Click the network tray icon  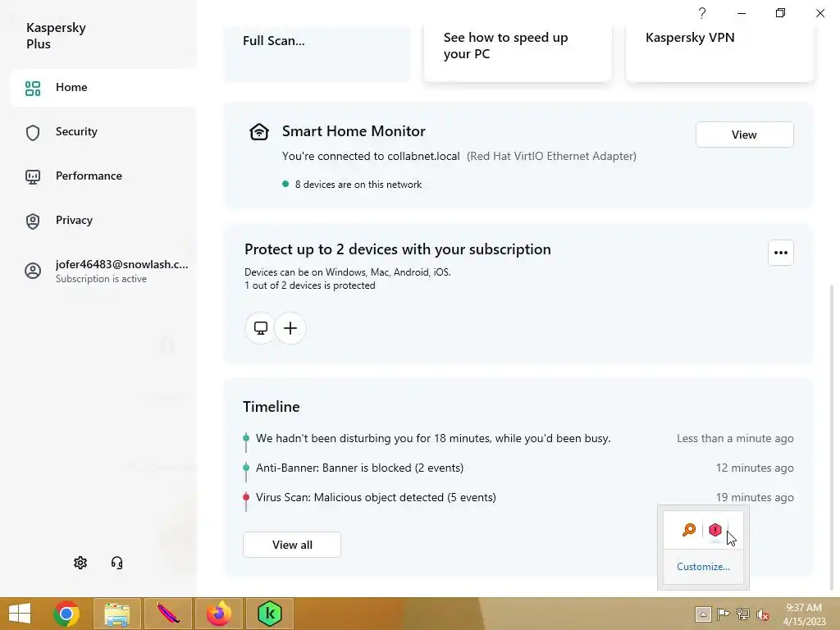click(x=742, y=614)
